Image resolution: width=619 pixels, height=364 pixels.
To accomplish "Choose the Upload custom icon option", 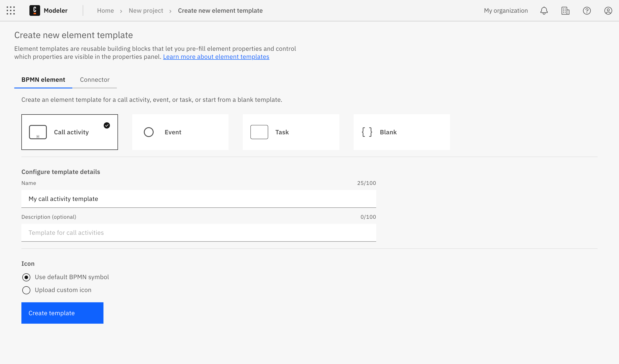I will coord(26,290).
